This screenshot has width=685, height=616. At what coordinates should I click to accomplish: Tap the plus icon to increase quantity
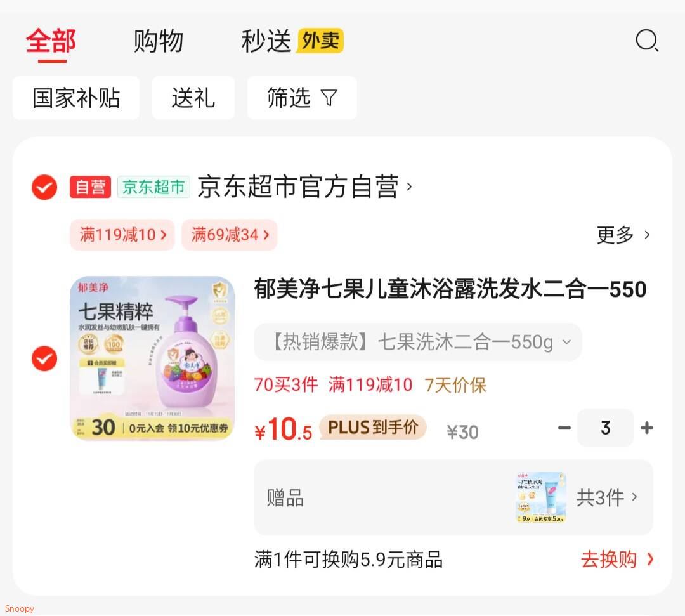click(647, 428)
